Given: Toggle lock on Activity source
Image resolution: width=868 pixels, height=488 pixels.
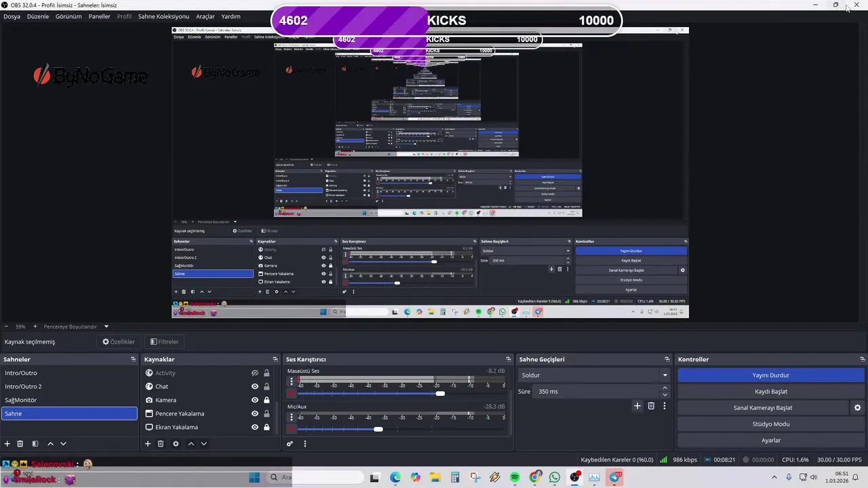Looking at the screenshot, I should tap(267, 373).
